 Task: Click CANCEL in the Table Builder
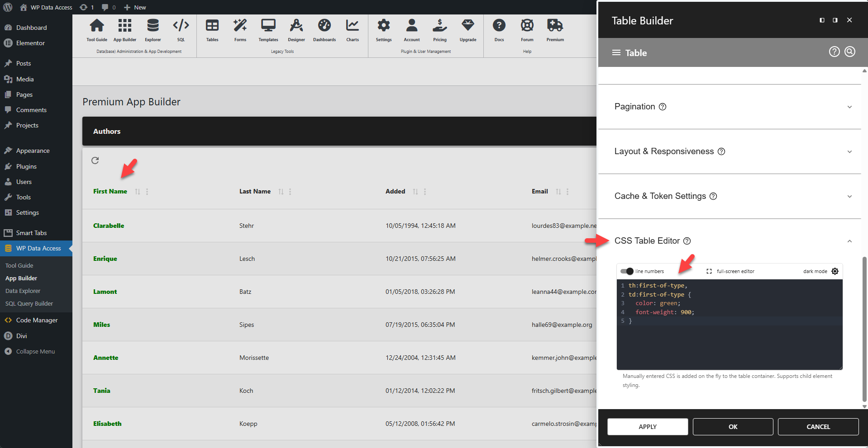[818, 426]
